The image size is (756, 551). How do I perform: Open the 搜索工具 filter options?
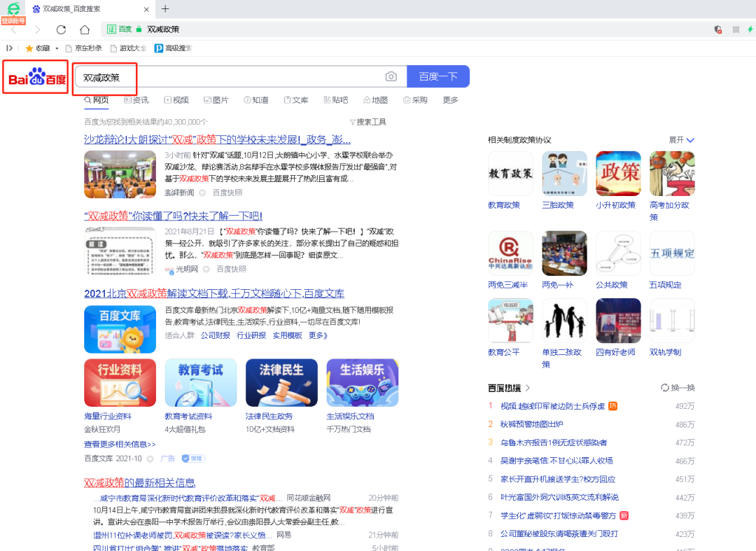coord(368,122)
